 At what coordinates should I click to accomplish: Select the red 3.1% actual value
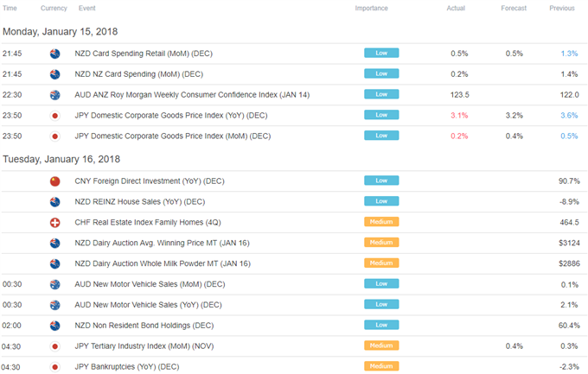pos(459,116)
